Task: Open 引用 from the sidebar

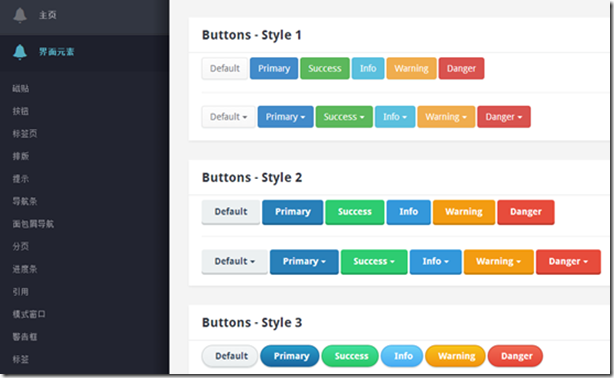Action: point(21,292)
